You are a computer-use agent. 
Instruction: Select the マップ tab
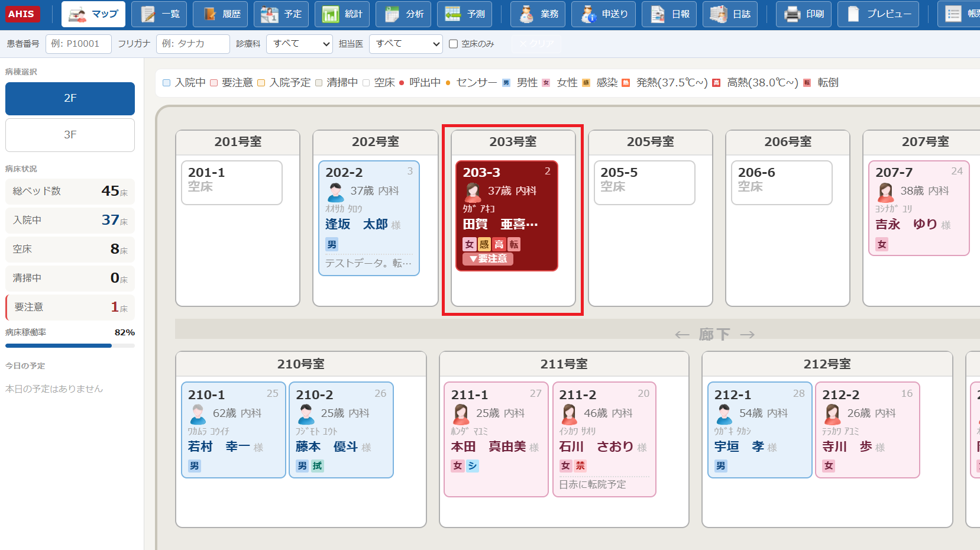(x=93, y=14)
